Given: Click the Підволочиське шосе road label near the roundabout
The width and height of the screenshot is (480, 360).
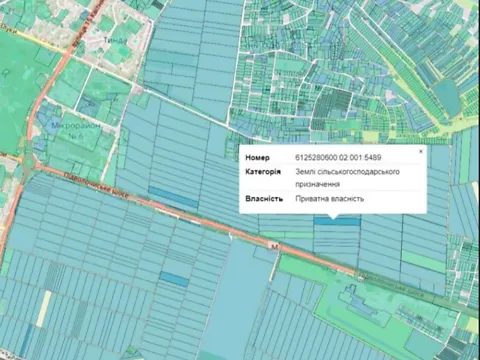Looking at the screenshot, I should click(x=96, y=186).
